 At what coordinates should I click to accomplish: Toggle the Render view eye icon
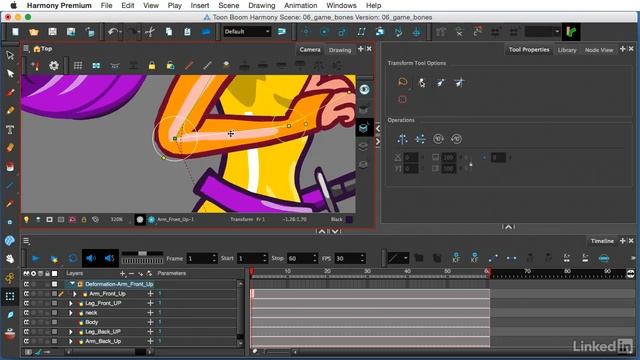(x=364, y=89)
